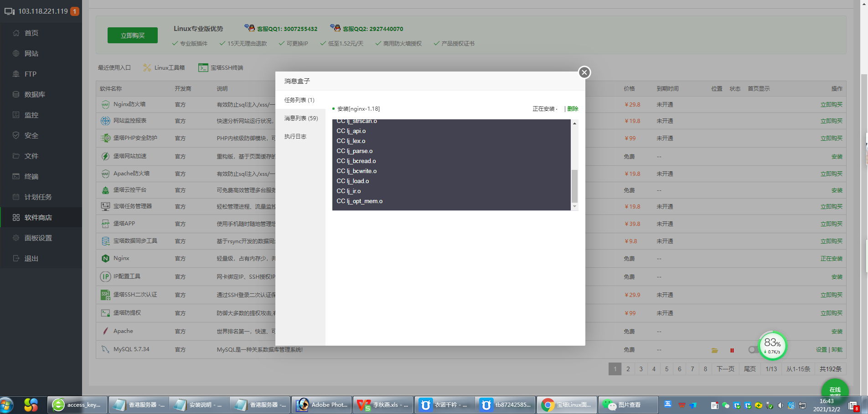The width and height of the screenshot is (868, 414).
Task: Click the Linux工具箱 tools icon
Action: tap(147, 67)
